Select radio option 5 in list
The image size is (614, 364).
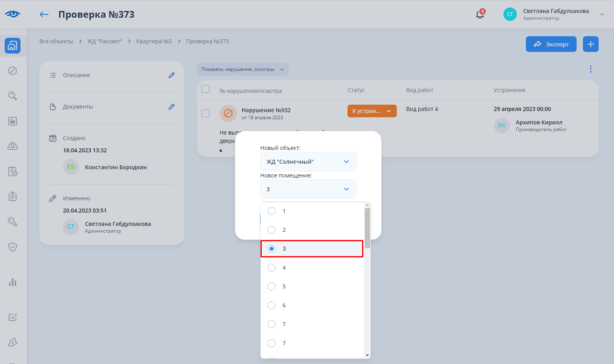point(272,286)
